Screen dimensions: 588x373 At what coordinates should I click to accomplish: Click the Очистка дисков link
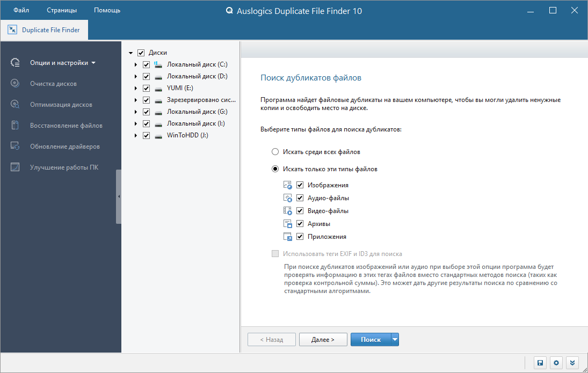(x=53, y=84)
